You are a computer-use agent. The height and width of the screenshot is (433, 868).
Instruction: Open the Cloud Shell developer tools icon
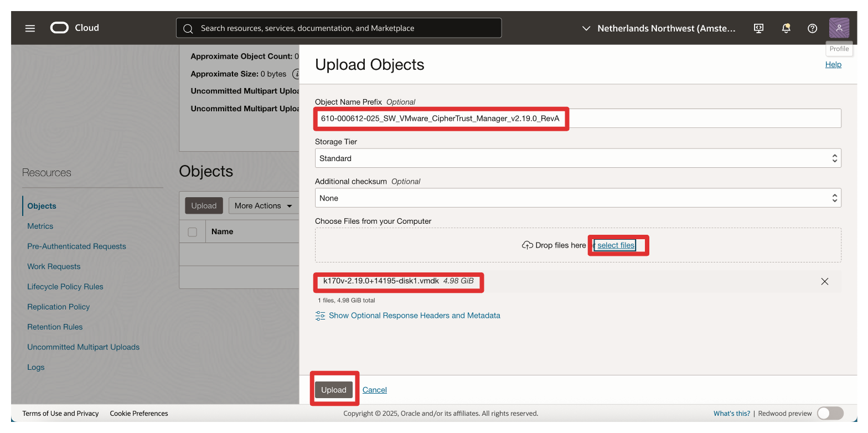tap(759, 28)
